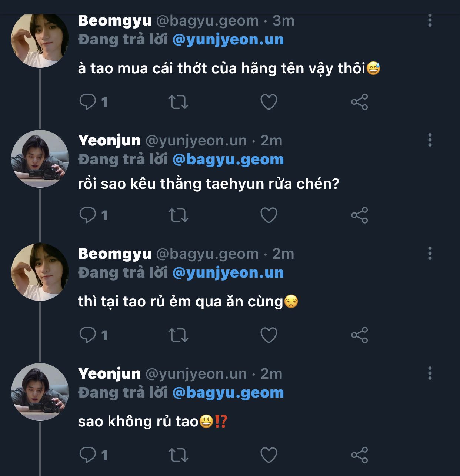Click Yeonjun's avatar on the rửa chén tweet
The image size is (460, 476).
tap(40, 159)
